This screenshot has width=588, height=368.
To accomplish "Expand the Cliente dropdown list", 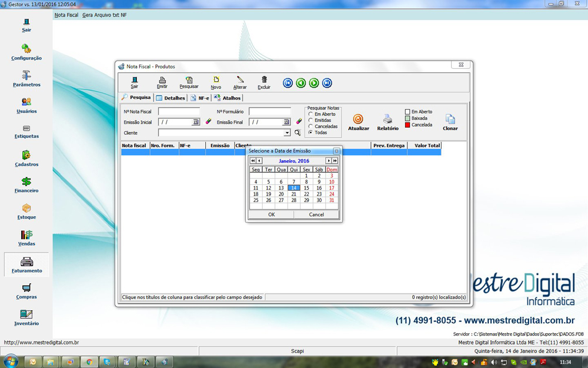I will (287, 133).
